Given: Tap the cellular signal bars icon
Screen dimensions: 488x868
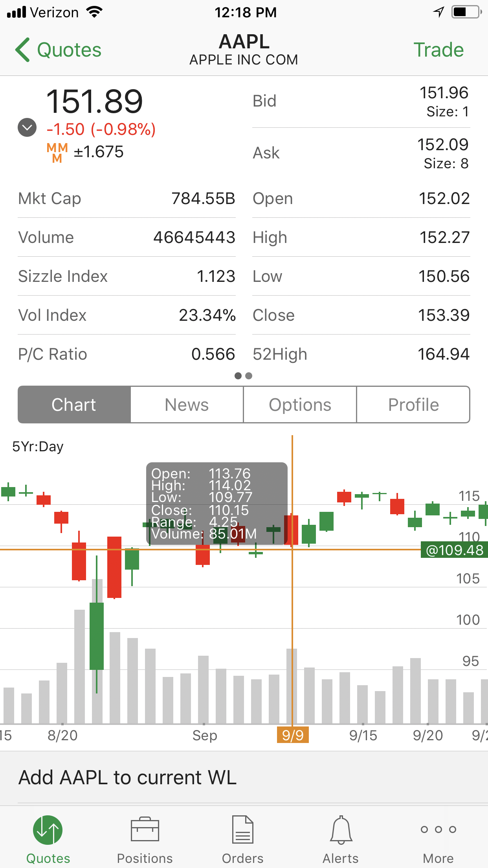Looking at the screenshot, I should (x=17, y=12).
